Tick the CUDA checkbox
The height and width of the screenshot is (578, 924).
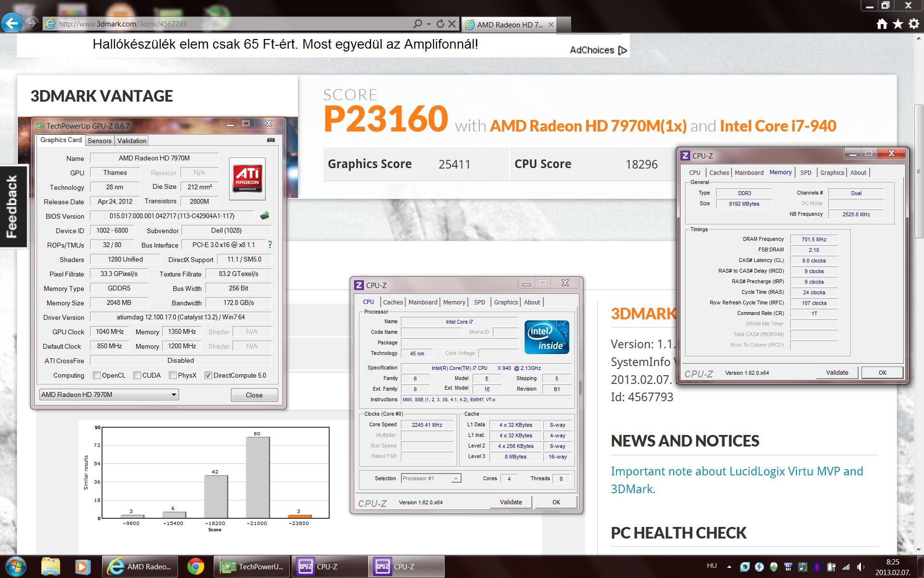click(x=137, y=375)
